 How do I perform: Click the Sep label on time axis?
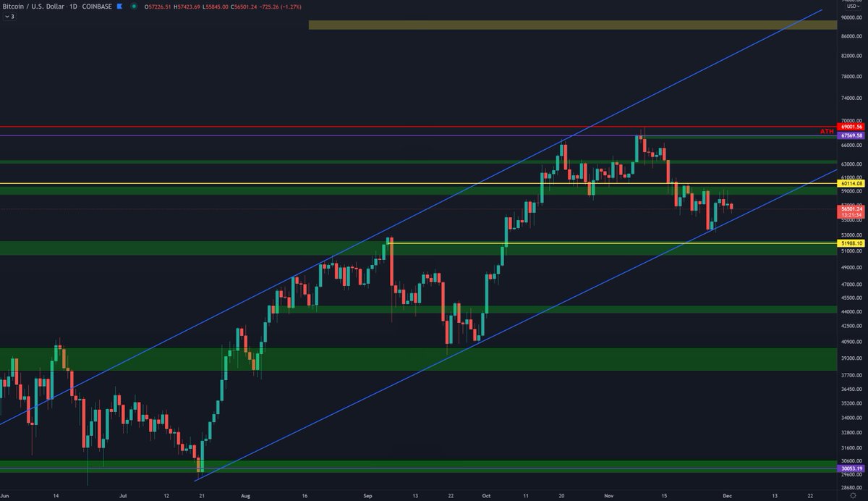pos(367,496)
